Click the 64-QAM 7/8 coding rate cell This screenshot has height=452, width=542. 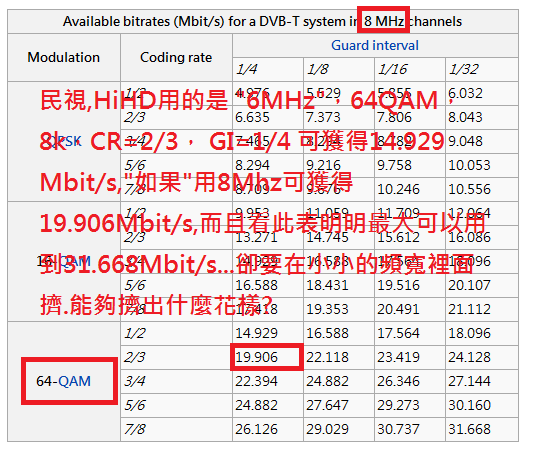click(176, 429)
